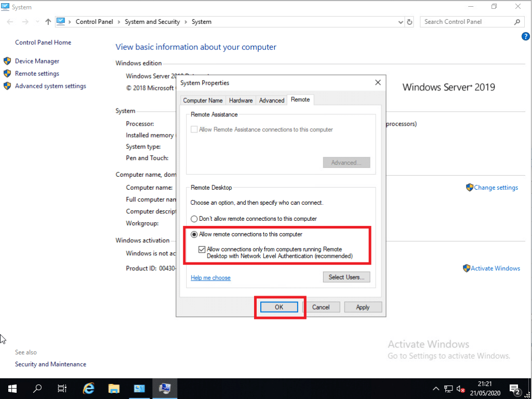This screenshot has width=532, height=399.
Task: Select Allow remote connections to this computer
Action: [x=194, y=234]
